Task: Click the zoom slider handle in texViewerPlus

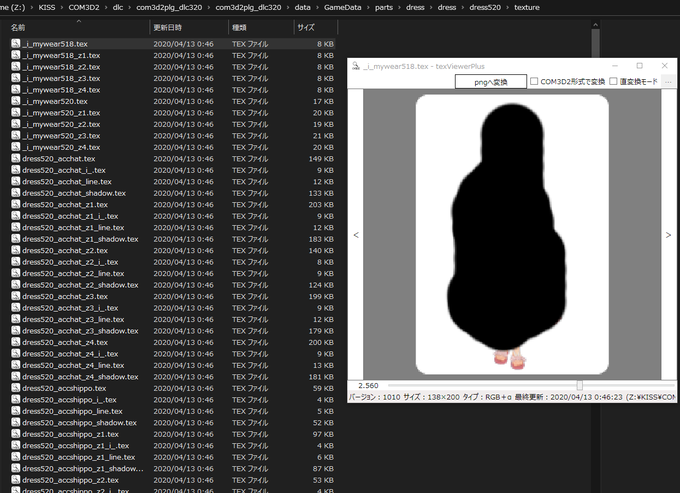Action: [579, 385]
